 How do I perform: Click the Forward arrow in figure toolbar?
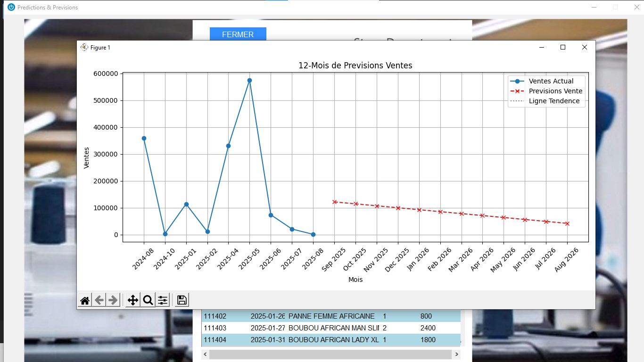pyautogui.click(x=113, y=300)
